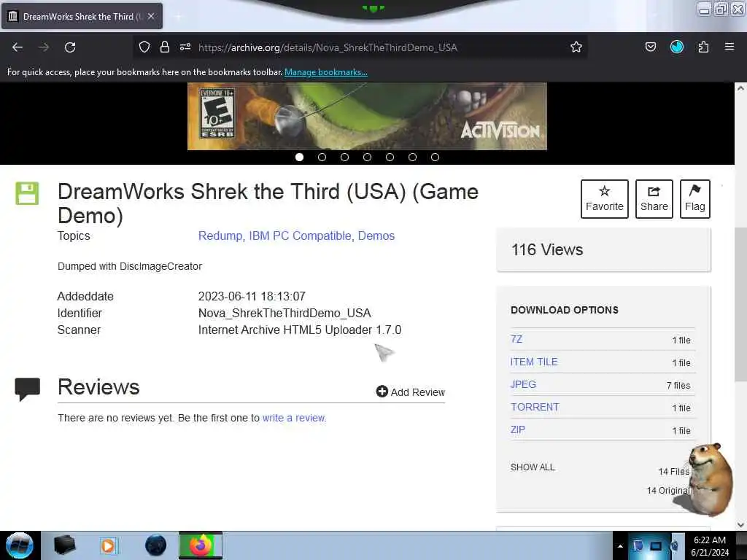Click the Share button
747x560 pixels.
(654, 199)
